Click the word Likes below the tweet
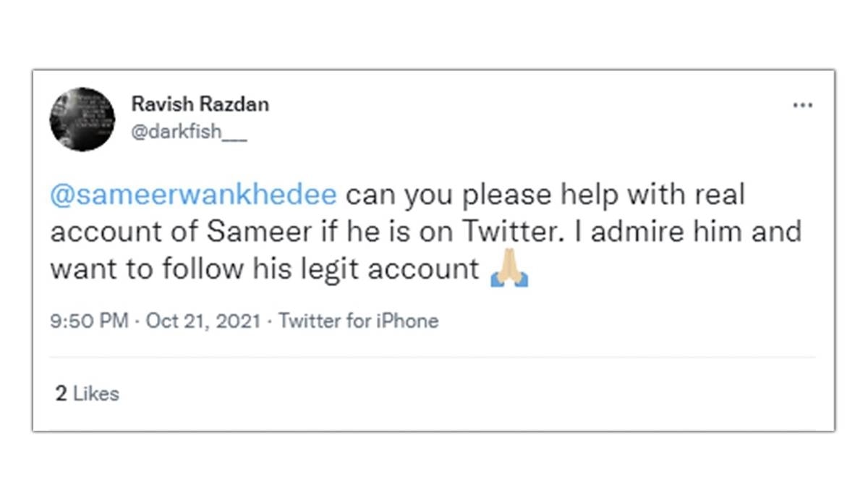Viewport: 868px width, 501px height. point(97,394)
